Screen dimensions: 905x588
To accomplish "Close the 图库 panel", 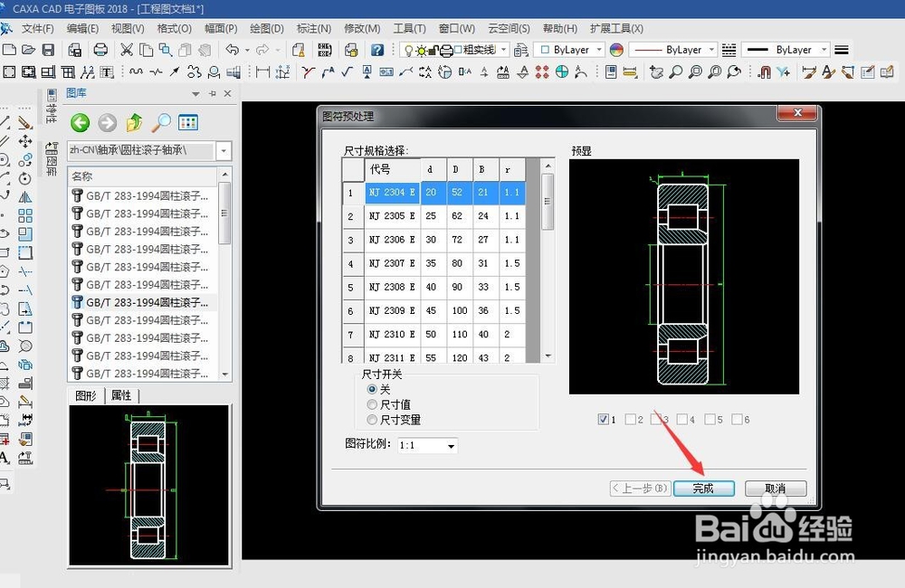I will tap(227, 93).
